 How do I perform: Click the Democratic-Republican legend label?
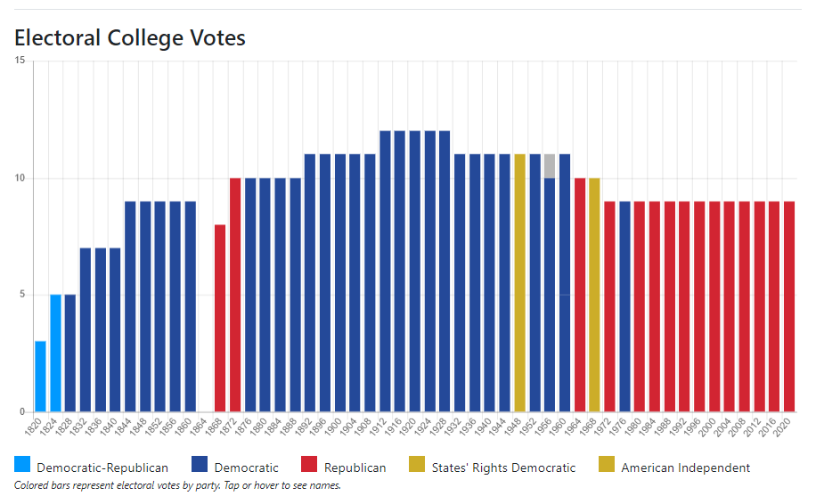tap(102, 467)
